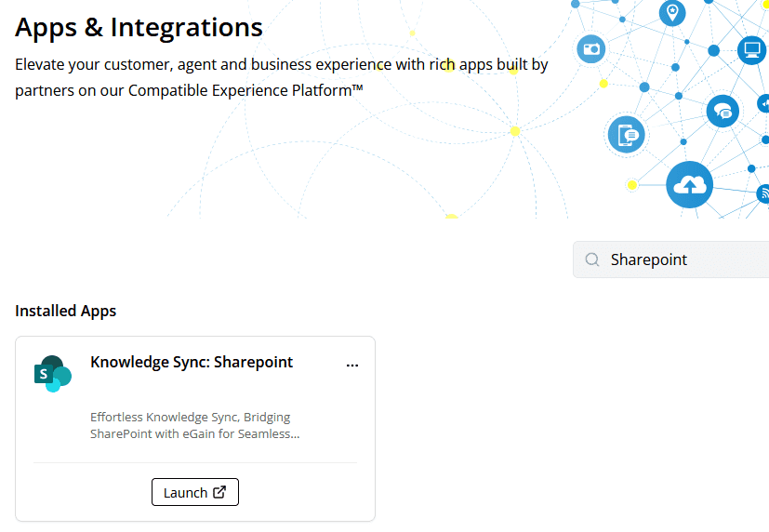Click the app description text on card
Viewport: 769px width, 532px height.
(x=195, y=426)
